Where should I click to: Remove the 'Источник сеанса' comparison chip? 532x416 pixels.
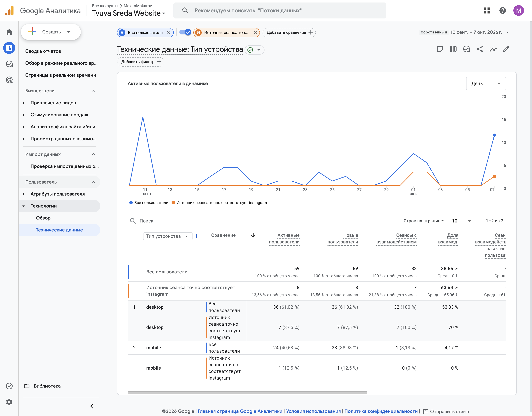pos(255,33)
